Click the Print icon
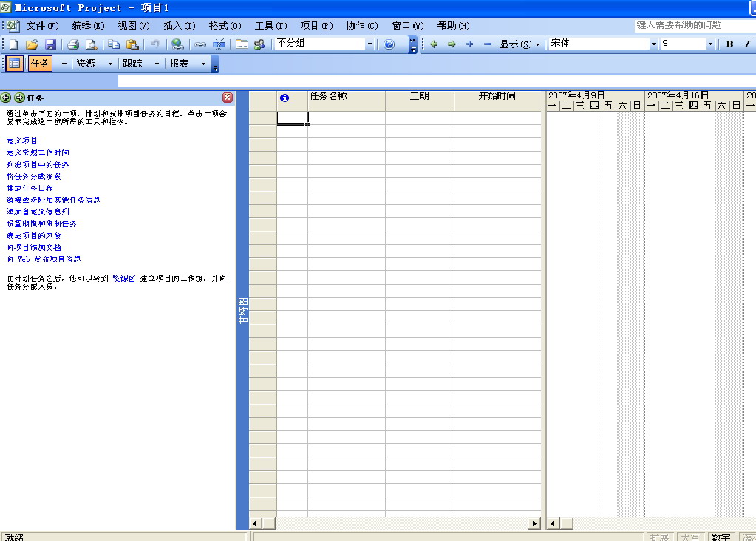This screenshot has height=541, width=756. click(x=73, y=44)
